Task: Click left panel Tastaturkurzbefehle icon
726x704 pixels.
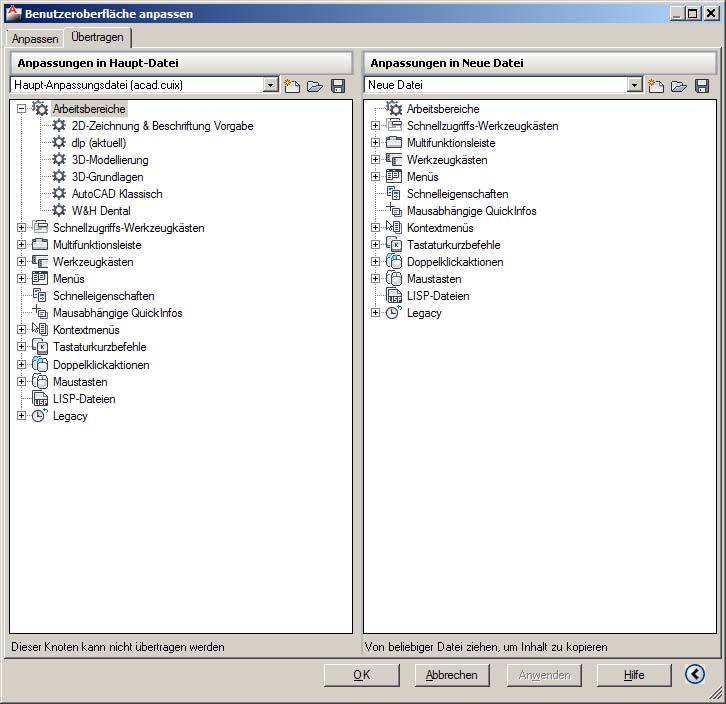Action: point(40,346)
